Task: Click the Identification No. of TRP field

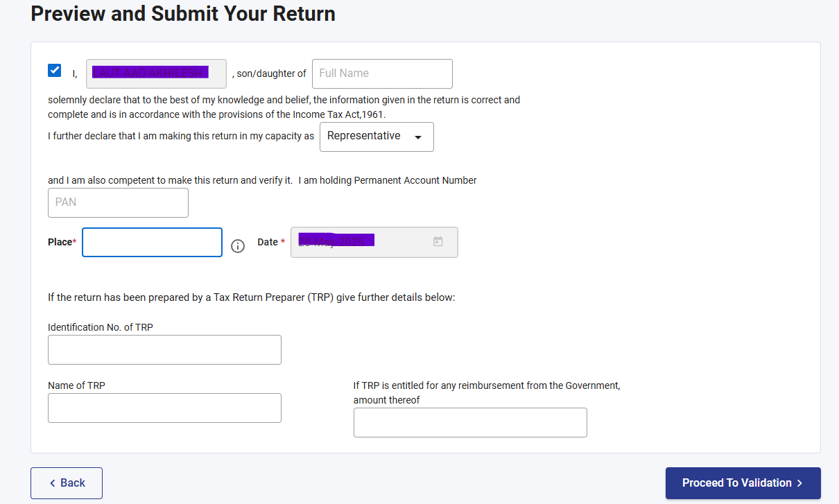Action: [x=164, y=349]
